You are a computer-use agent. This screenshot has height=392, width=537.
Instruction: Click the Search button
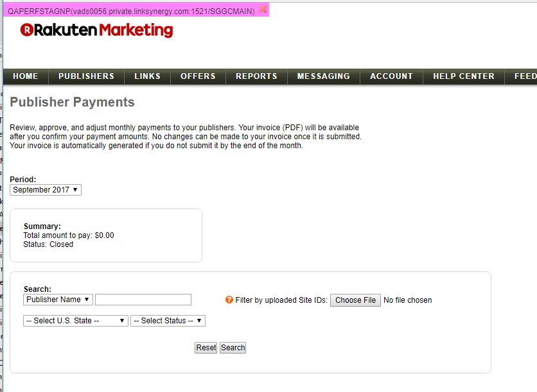point(233,348)
